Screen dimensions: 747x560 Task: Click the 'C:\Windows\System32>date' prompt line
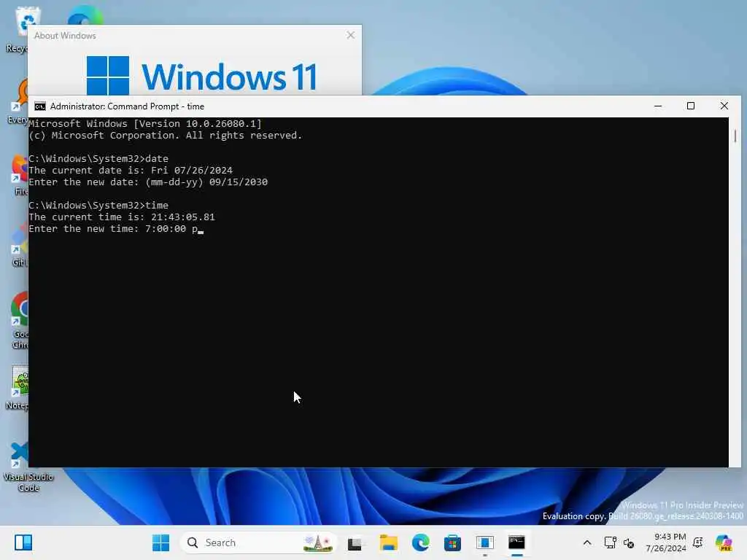(98, 158)
